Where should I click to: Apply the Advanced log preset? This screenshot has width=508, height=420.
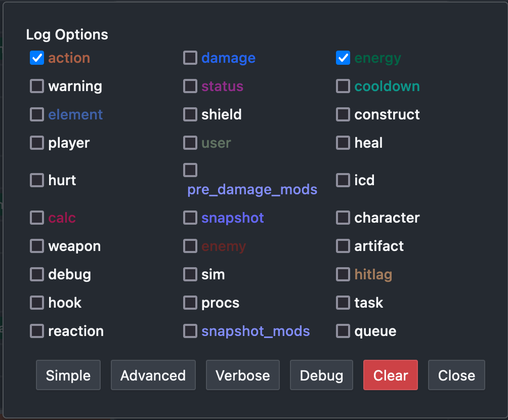pyautogui.click(x=153, y=375)
